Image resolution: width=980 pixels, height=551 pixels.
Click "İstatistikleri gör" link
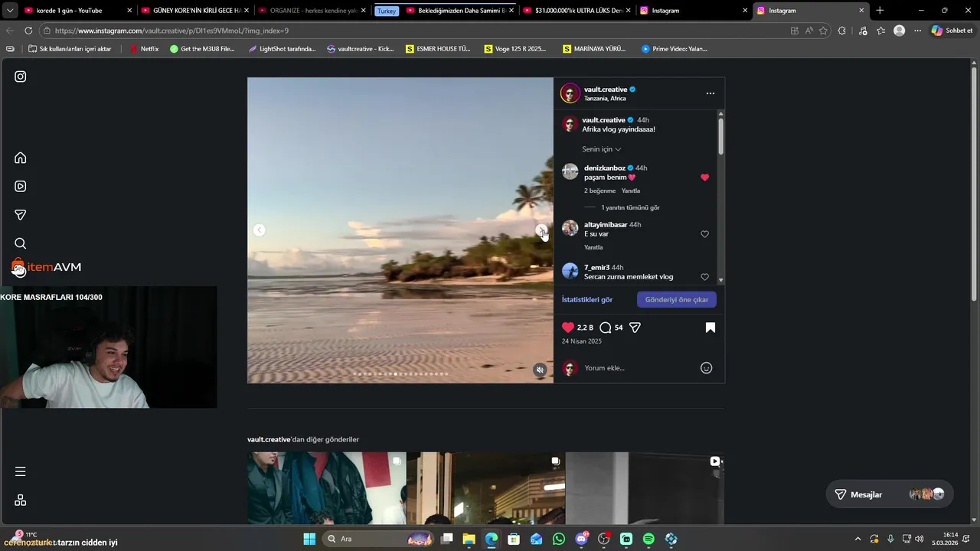pyautogui.click(x=587, y=299)
